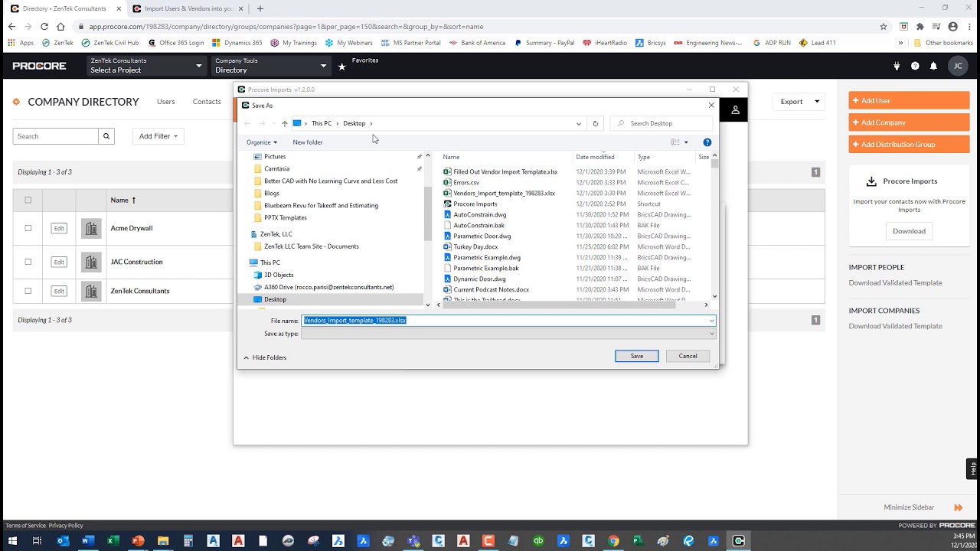Open Procore notifications bell
The image size is (980, 551).
(x=933, y=66)
